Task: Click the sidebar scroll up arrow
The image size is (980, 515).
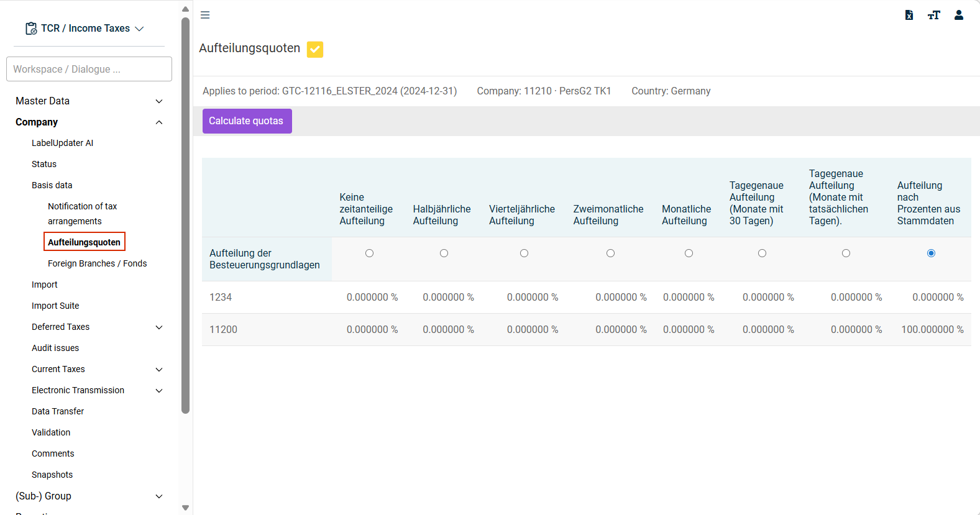Action: pos(185,9)
